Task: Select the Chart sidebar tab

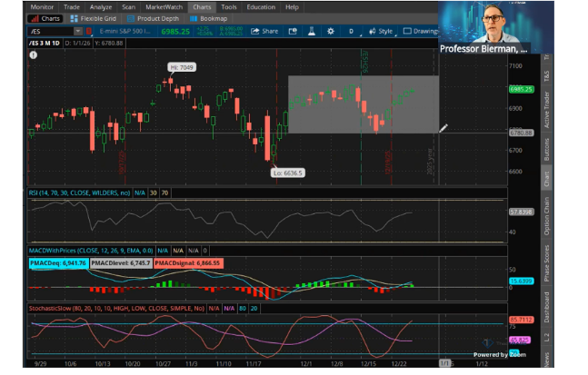Action: click(x=546, y=179)
